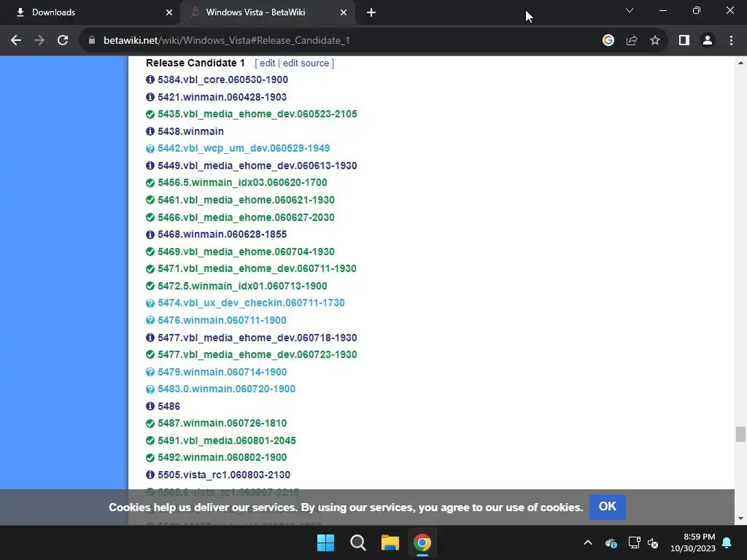
Task: Select the Windows Vista - BetaWiki tab
Action: pyautogui.click(x=268, y=12)
